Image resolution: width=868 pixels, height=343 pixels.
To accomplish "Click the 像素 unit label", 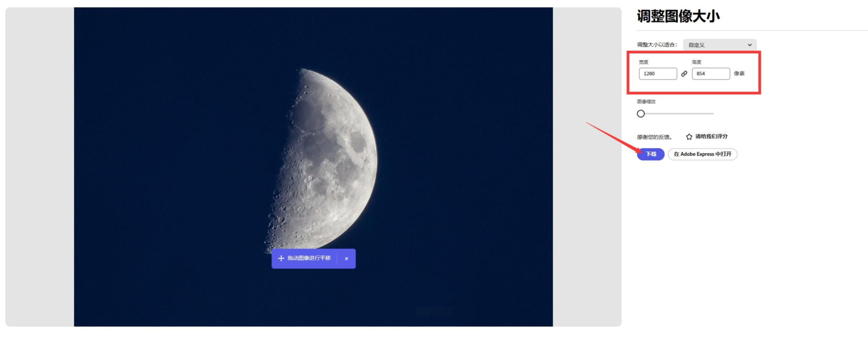I will (x=739, y=74).
